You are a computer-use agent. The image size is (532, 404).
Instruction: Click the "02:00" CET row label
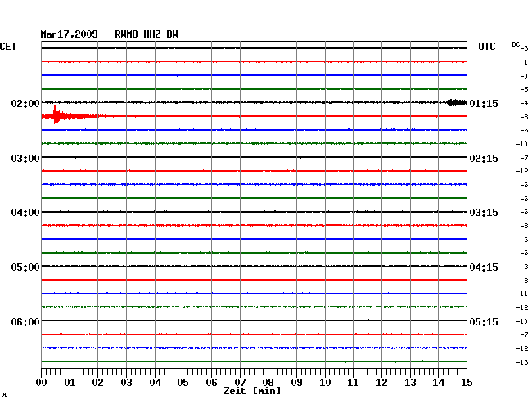click(25, 103)
